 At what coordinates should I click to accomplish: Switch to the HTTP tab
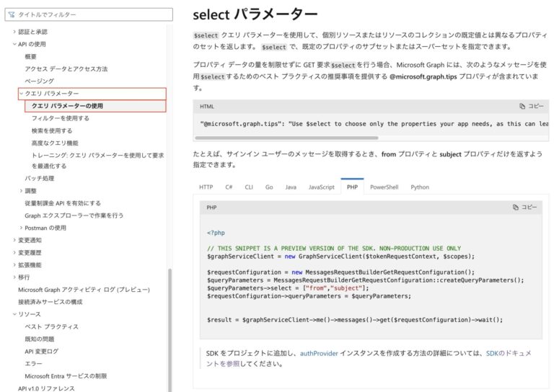coord(206,187)
